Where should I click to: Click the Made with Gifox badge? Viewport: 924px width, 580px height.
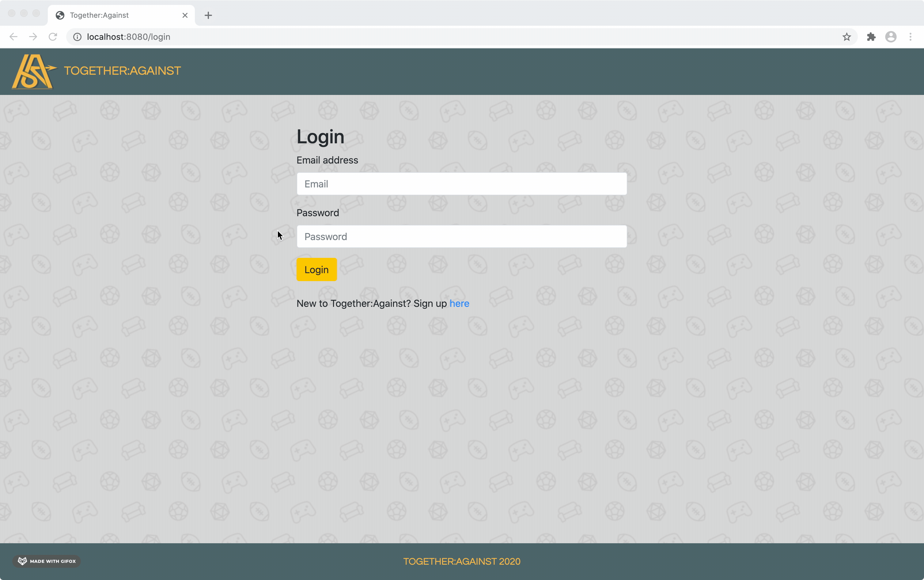tap(47, 561)
